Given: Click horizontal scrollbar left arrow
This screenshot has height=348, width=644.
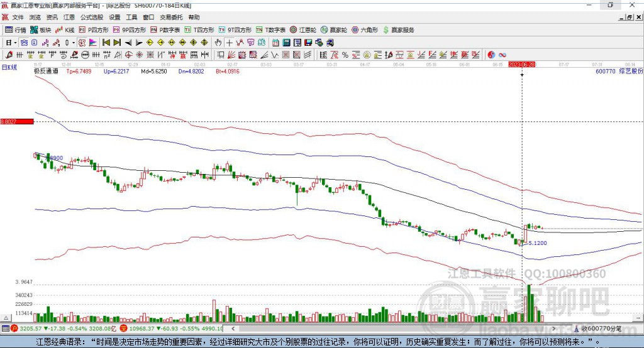Looking at the screenshot, I should click(233, 329).
